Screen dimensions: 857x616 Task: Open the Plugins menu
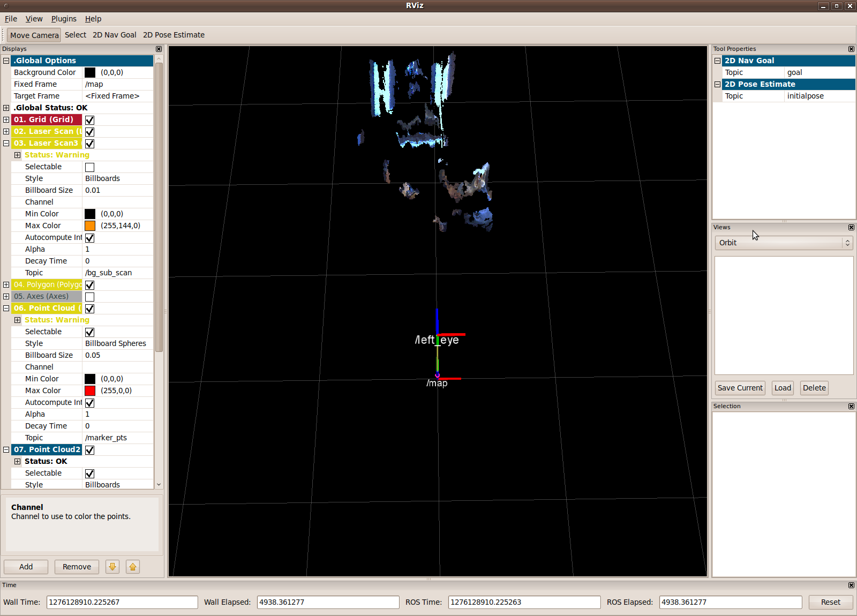tap(64, 19)
